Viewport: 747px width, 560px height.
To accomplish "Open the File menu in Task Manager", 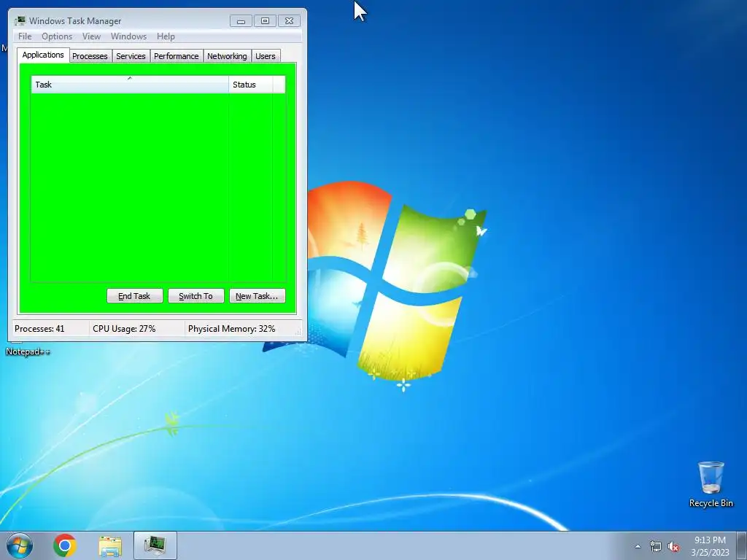I will tap(25, 36).
